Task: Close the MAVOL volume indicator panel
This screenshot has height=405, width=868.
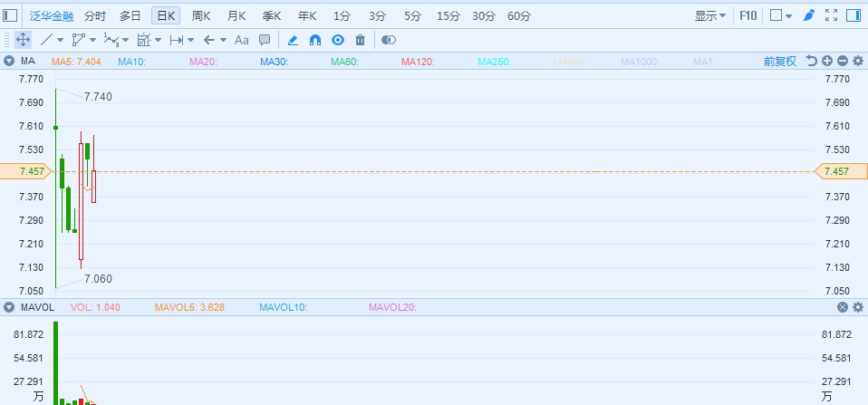Action: point(842,307)
